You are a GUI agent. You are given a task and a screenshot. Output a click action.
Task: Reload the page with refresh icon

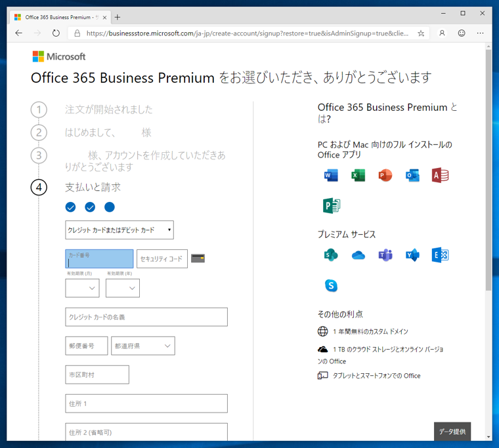click(56, 33)
